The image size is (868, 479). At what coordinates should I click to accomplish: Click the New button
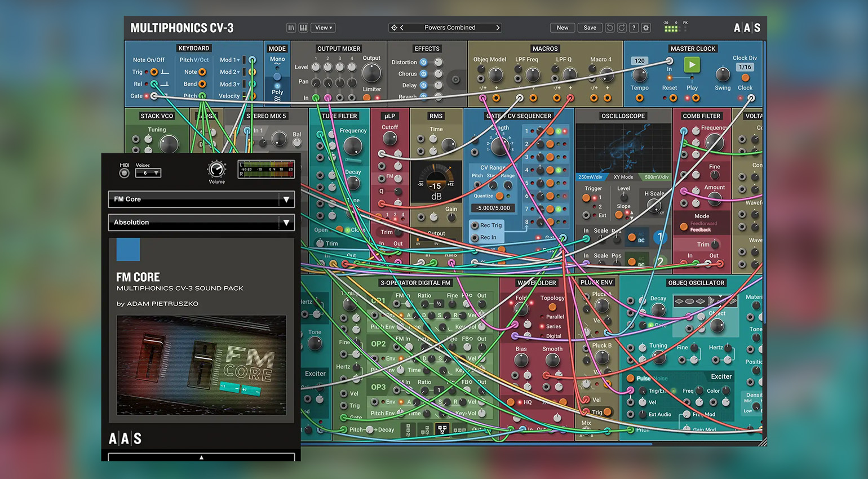click(x=563, y=28)
